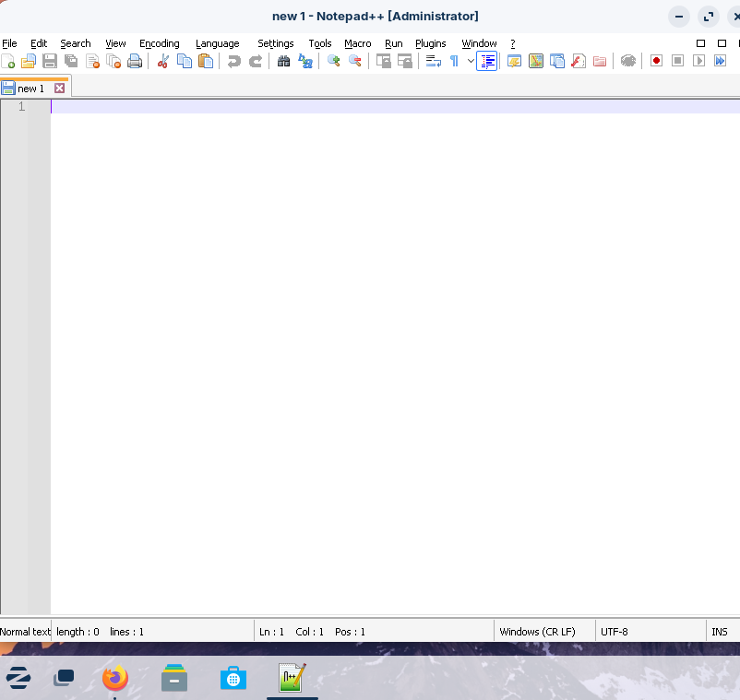Click "Normal text" in the status bar

tap(25, 632)
